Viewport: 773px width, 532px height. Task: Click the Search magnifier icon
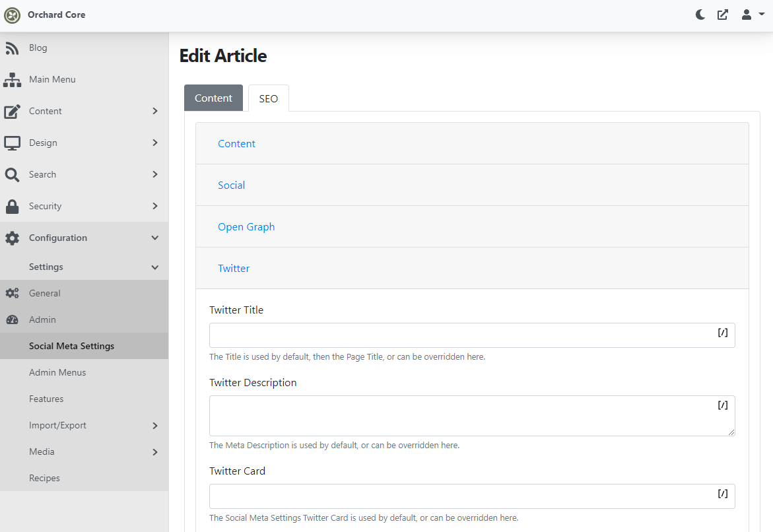[12, 174]
